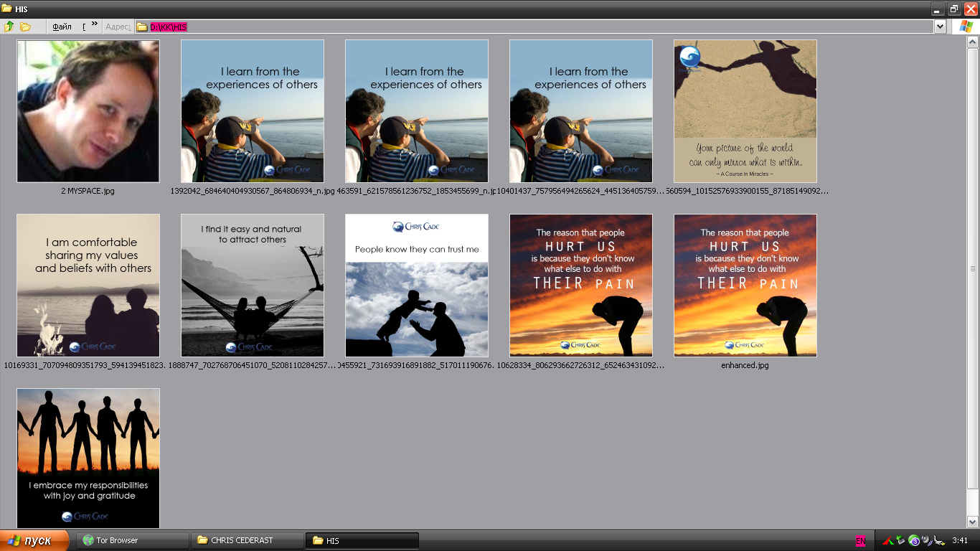Open the volume speaker tray icon
Viewport: 980px width, 551px height.
coord(927,540)
